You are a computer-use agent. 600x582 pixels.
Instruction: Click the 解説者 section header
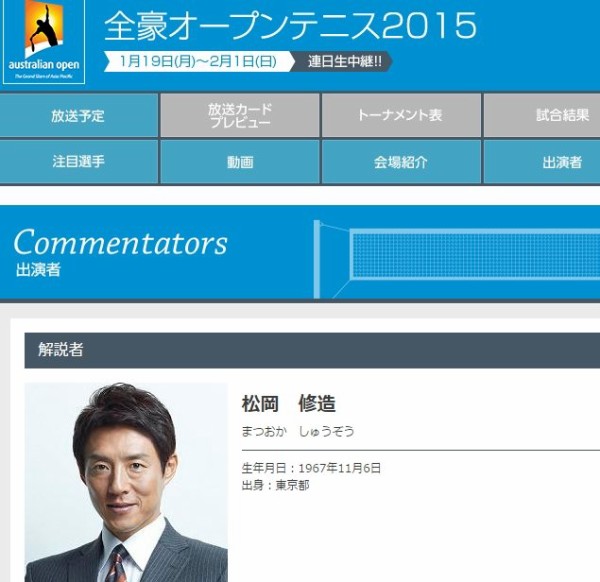click(x=312, y=350)
